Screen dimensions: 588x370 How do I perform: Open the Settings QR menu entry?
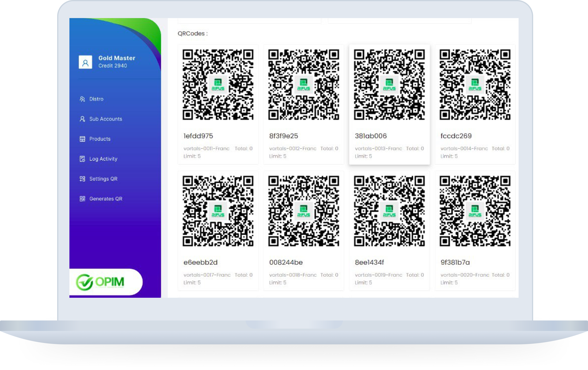[x=103, y=179]
